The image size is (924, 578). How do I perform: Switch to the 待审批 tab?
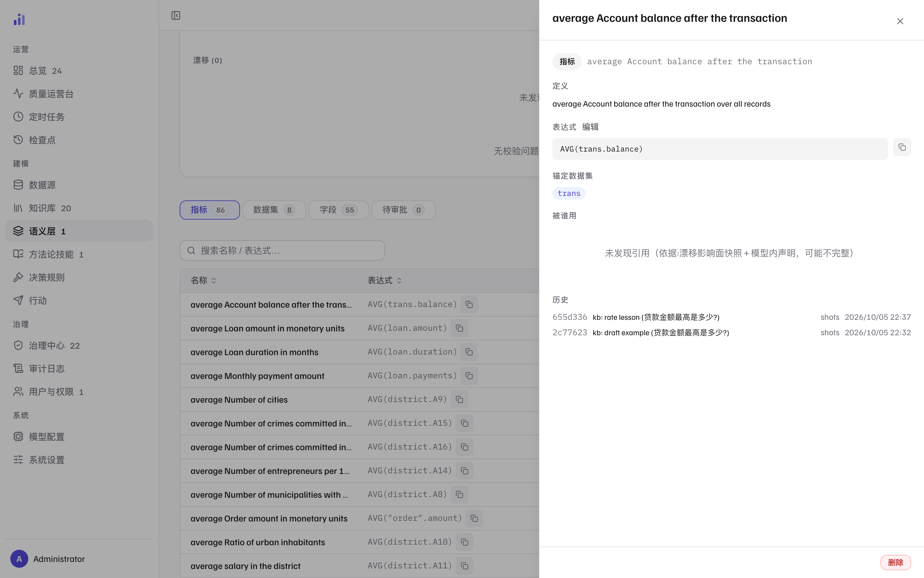click(403, 210)
